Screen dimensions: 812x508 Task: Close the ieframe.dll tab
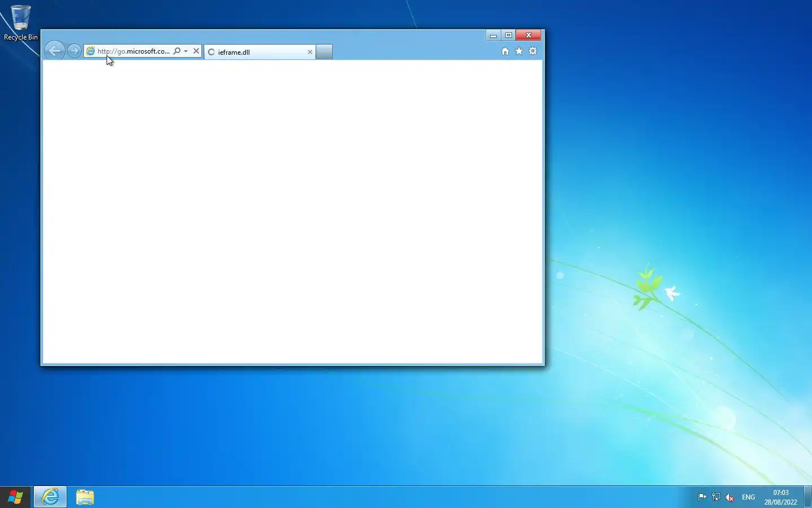coord(310,52)
